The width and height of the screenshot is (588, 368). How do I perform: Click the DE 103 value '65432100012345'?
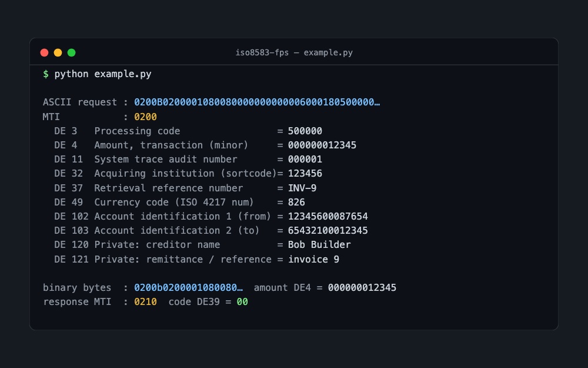[x=328, y=231]
